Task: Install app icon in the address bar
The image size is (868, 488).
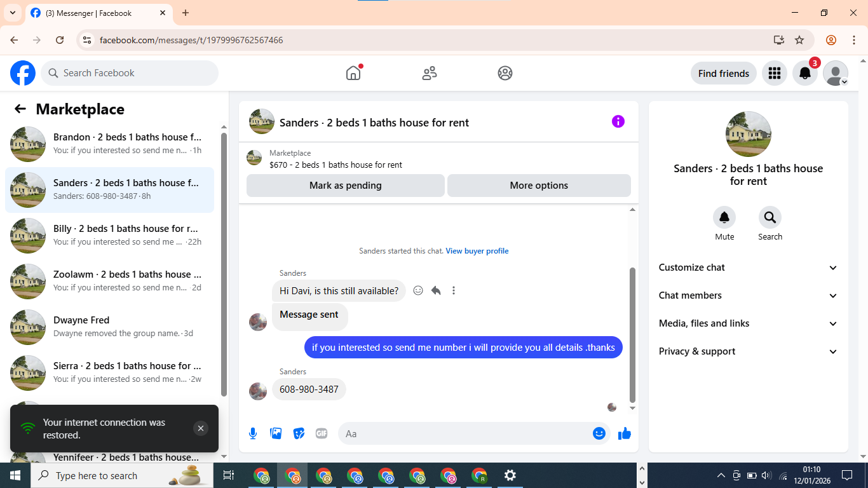Action: pyautogui.click(x=779, y=40)
